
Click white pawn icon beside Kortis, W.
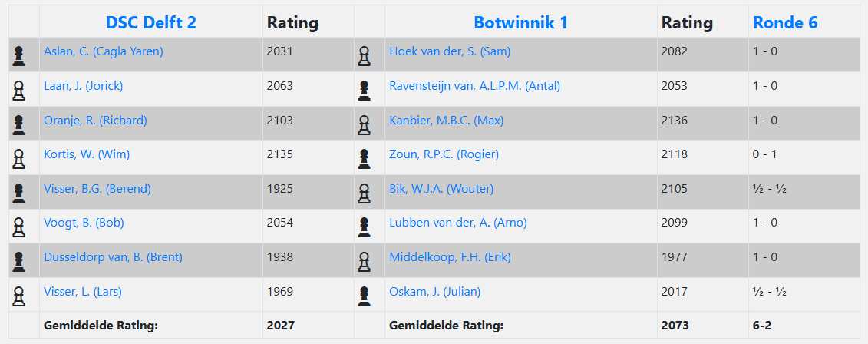tap(19, 158)
